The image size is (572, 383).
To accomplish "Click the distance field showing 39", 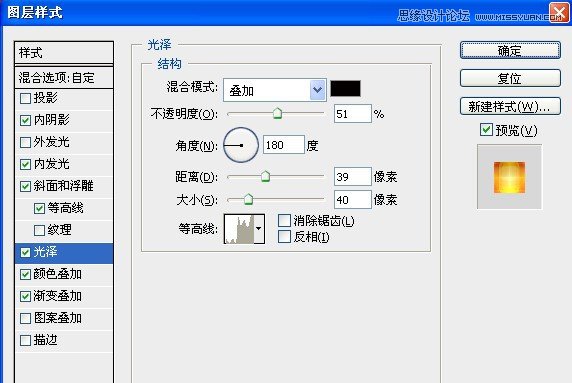I will pos(352,177).
